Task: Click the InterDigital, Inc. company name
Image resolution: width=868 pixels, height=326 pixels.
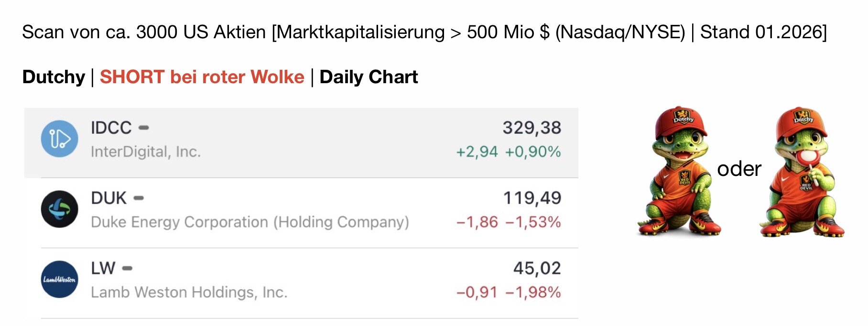Action: point(146,152)
